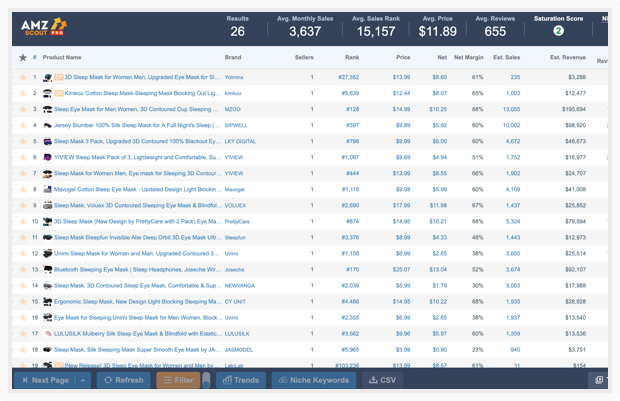Screen dimensions: 620x401
Task: Click estimated revenue $195,694
Action: pos(574,109)
